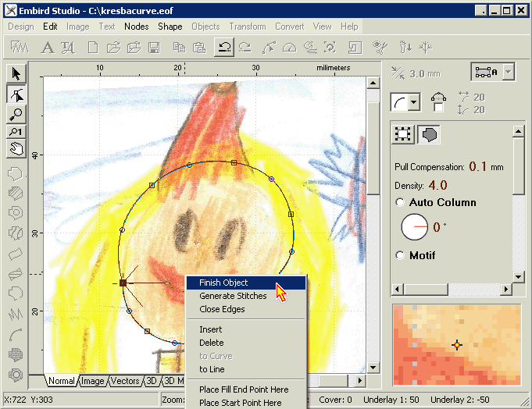Choose to Line from context menu
The width and height of the screenshot is (532, 409).
click(x=246, y=369)
